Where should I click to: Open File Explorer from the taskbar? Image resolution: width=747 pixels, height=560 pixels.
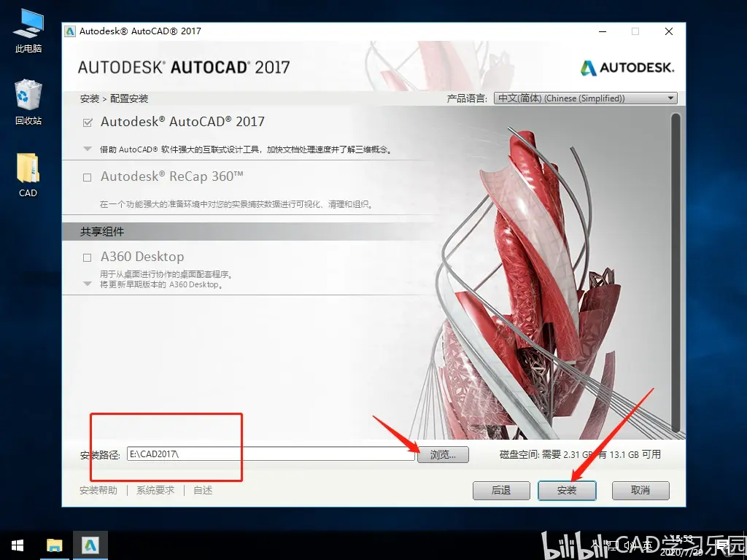tap(54, 545)
